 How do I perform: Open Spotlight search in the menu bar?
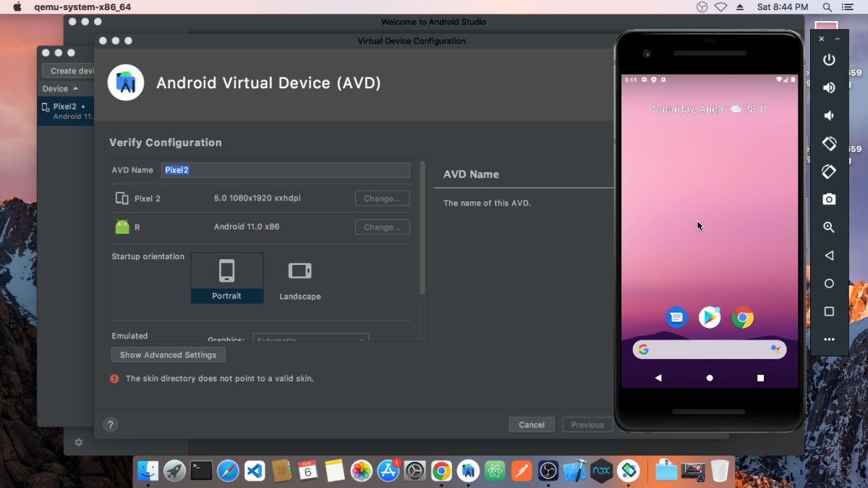827,7
